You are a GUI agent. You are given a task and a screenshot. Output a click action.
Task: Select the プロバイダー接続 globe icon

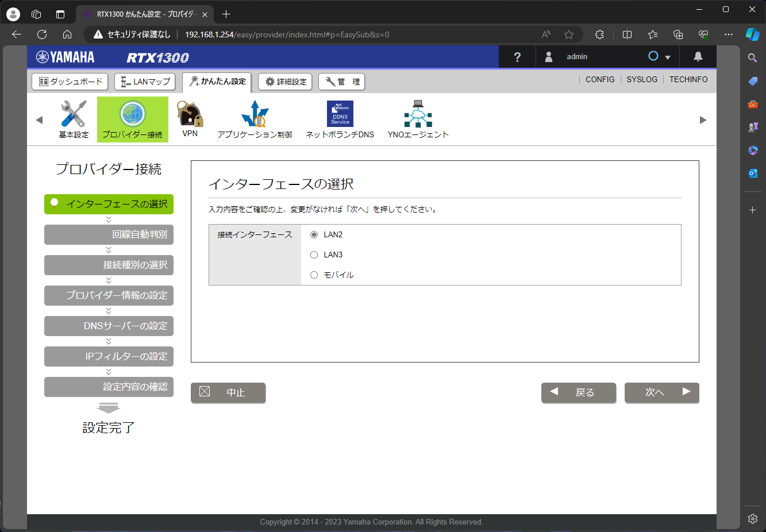pyautogui.click(x=133, y=119)
